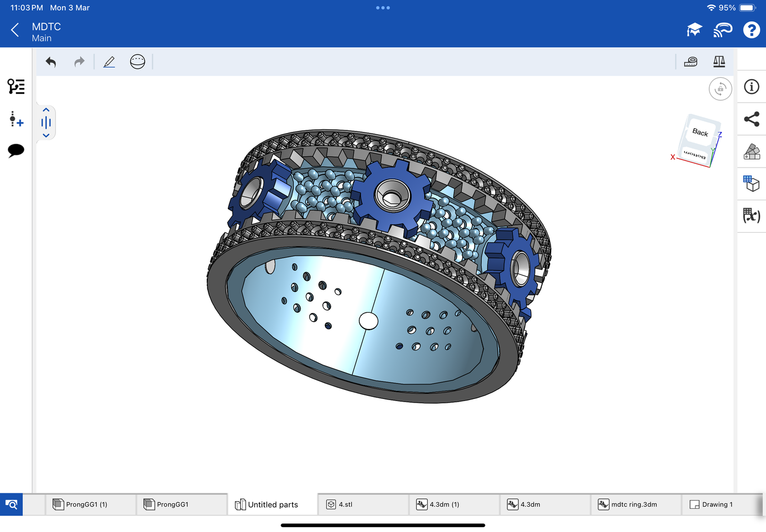Open the Learning Center graduation cap icon
Screen dimensions: 766x532
[694, 30]
